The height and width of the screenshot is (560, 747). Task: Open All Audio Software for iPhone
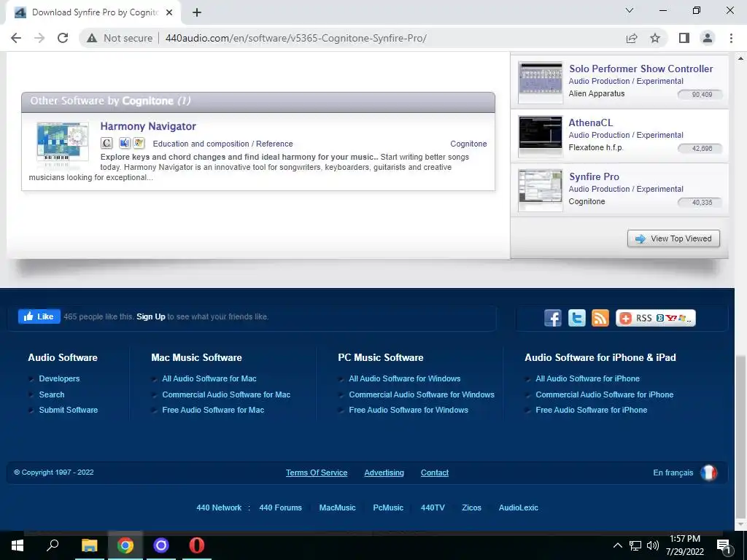(x=587, y=378)
